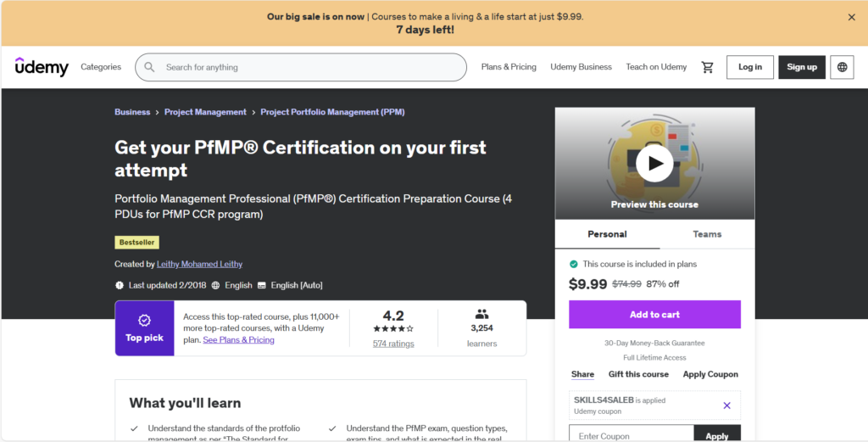Open the shopping cart icon
Viewport: 868px width, 442px height.
707,67
